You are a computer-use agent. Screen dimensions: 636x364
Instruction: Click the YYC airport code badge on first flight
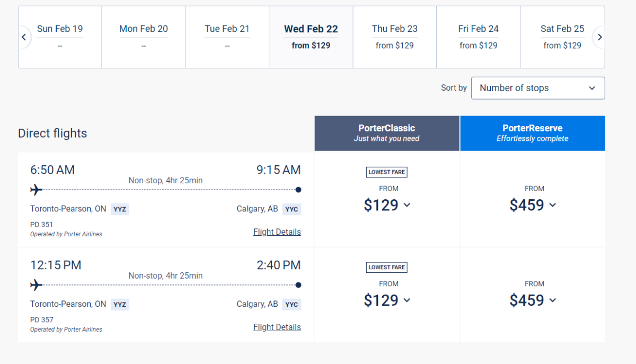tap(291, 209)
